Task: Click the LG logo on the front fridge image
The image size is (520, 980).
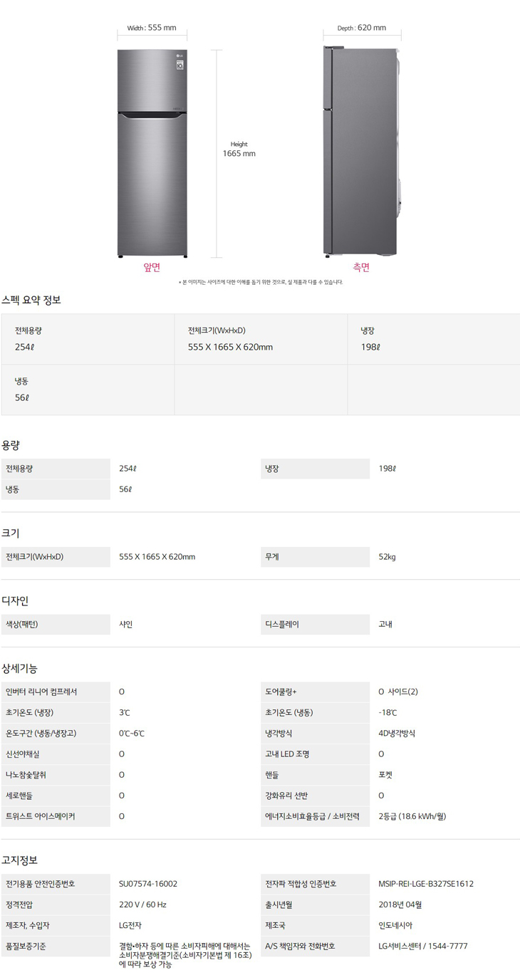Action: click(179, 56)
